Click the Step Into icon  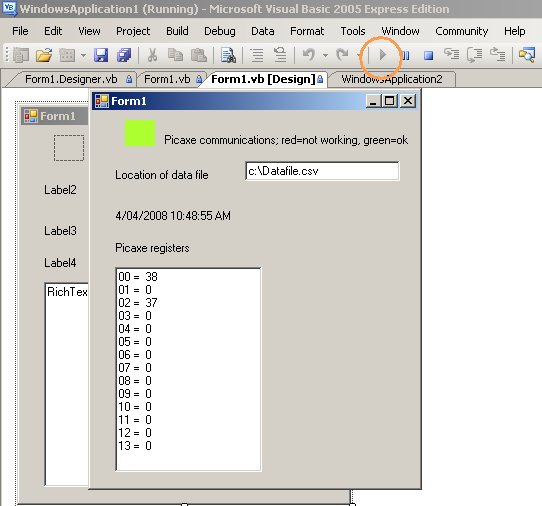(451, 55)
